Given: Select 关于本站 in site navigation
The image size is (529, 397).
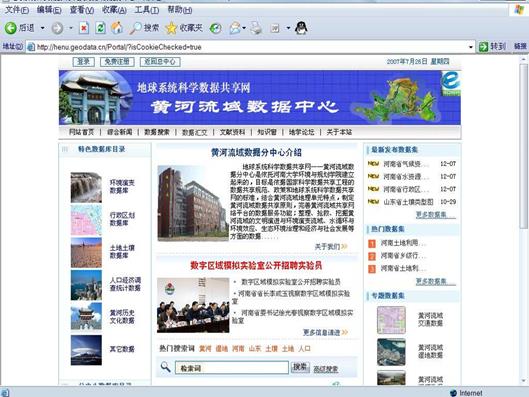Looking at the screenshot, I should (x=339, y=132).
